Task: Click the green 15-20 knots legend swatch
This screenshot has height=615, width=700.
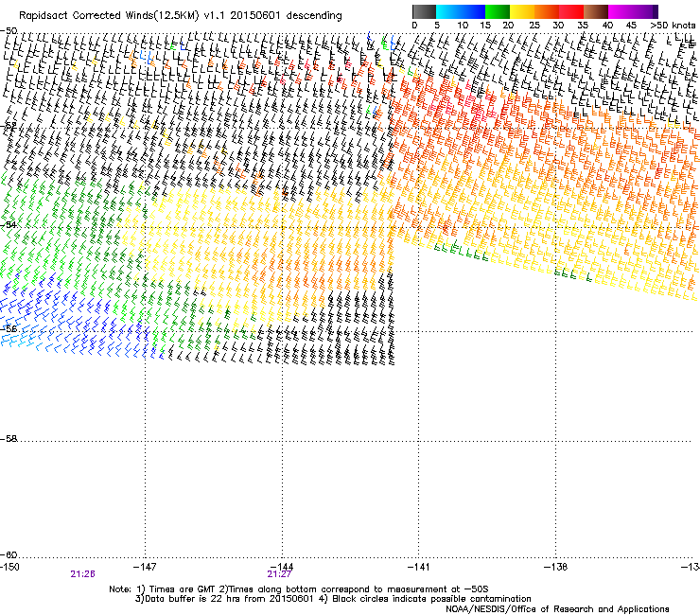Action: coord(498,11)
